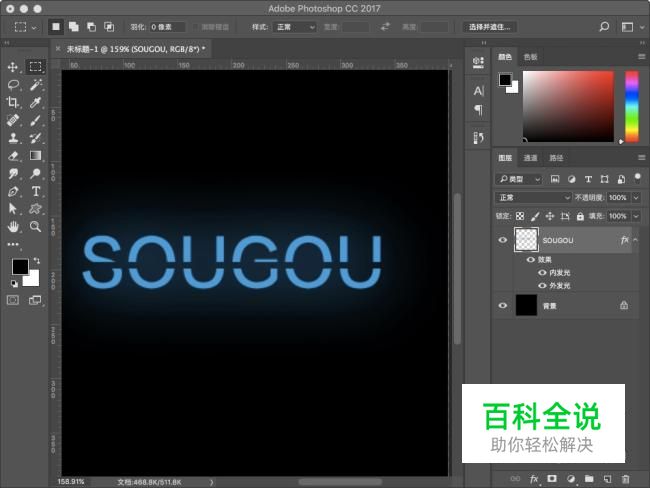Click New Selection mode in options bar
The image size is (650, 488).
click(x=56, y=27)
